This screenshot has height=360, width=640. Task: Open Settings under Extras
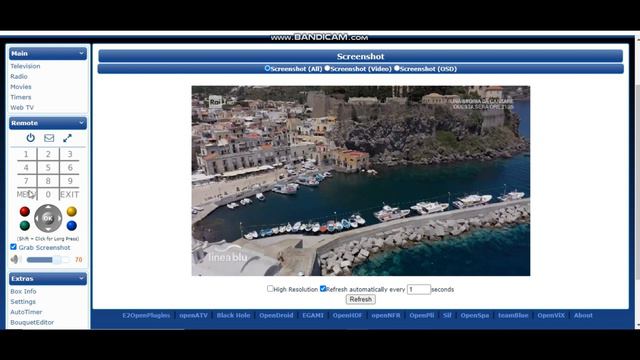(x=23, y=302)
